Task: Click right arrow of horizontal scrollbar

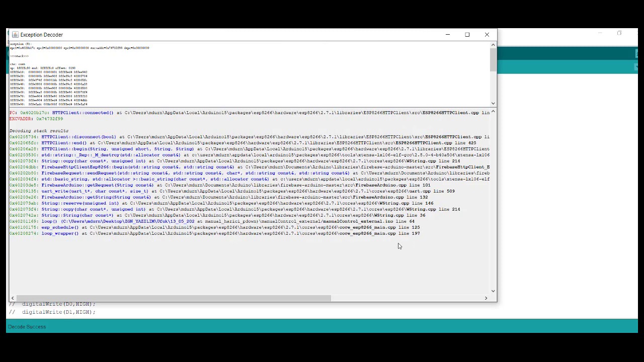Action: tap(486, 298)
